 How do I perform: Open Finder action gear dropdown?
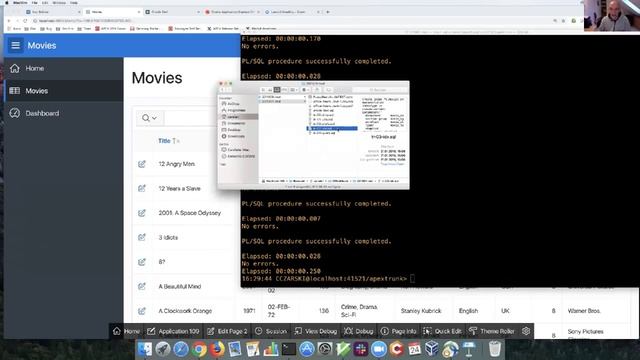point(305,90)
